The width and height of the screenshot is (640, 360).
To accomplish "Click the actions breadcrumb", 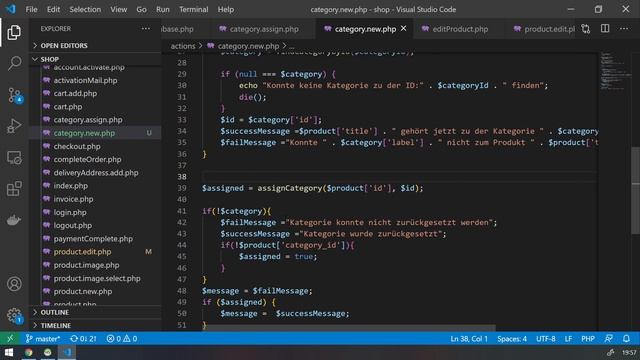I will pyautogui.click(x=182, y=46).
